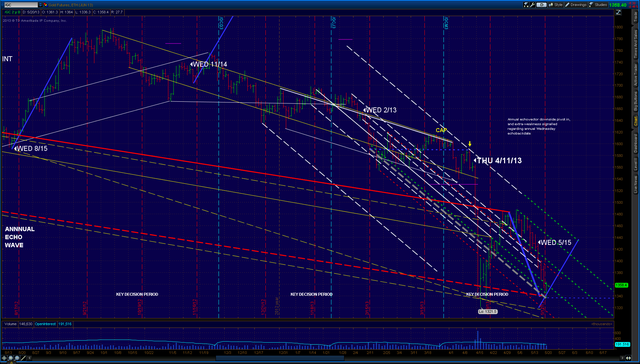Click the second round zoom icon at bottom-left

tap(17, 358)
